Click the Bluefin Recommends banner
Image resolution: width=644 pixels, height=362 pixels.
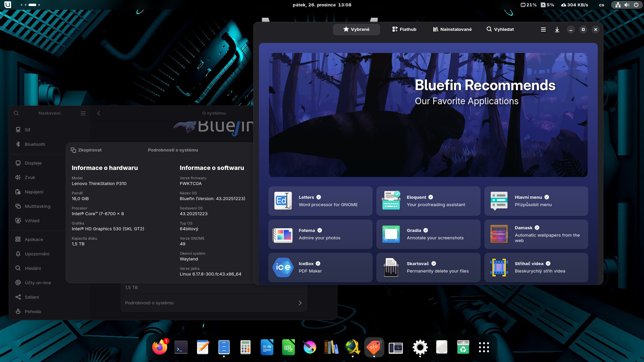pos(428,115)
